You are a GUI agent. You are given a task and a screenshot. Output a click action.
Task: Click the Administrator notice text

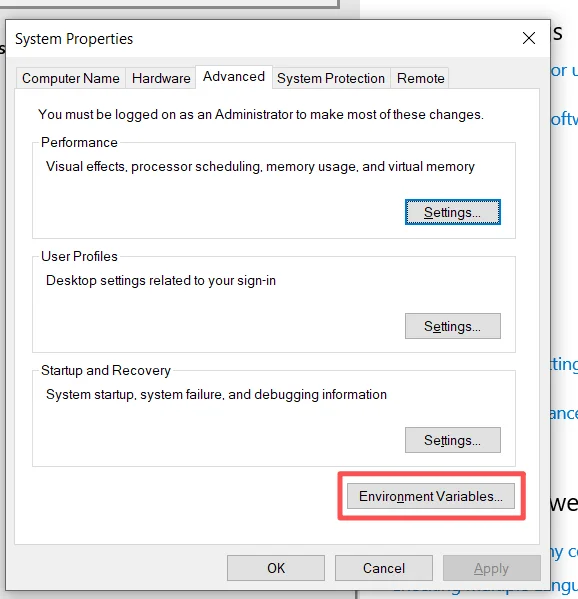click(261, 115)
